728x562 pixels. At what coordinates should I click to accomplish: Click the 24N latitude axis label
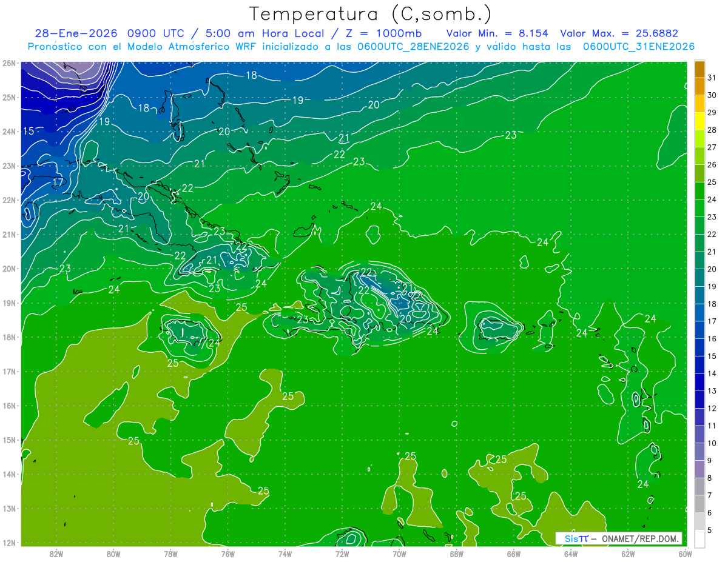click(x=8, y=132)
